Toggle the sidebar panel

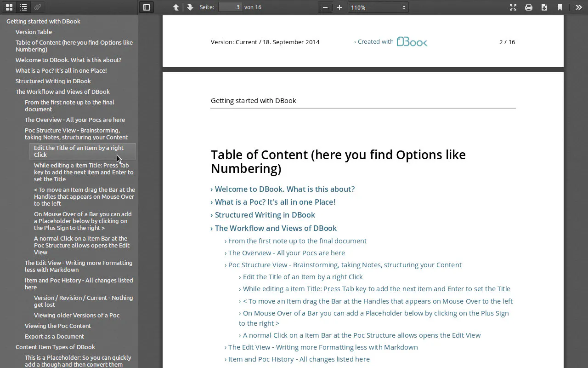[x=147, y=7]
